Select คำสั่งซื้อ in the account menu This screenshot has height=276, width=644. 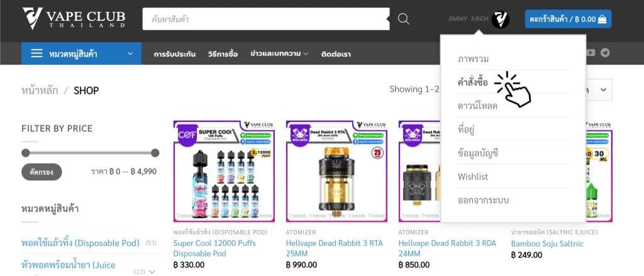(473, 82)
